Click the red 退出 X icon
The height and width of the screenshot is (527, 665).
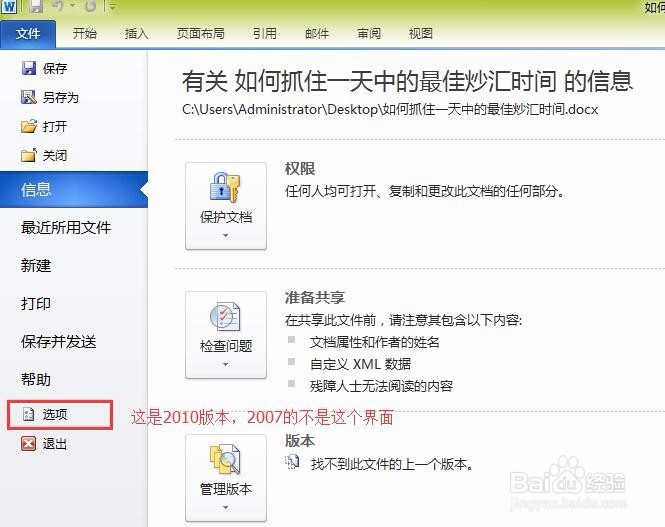28,443
